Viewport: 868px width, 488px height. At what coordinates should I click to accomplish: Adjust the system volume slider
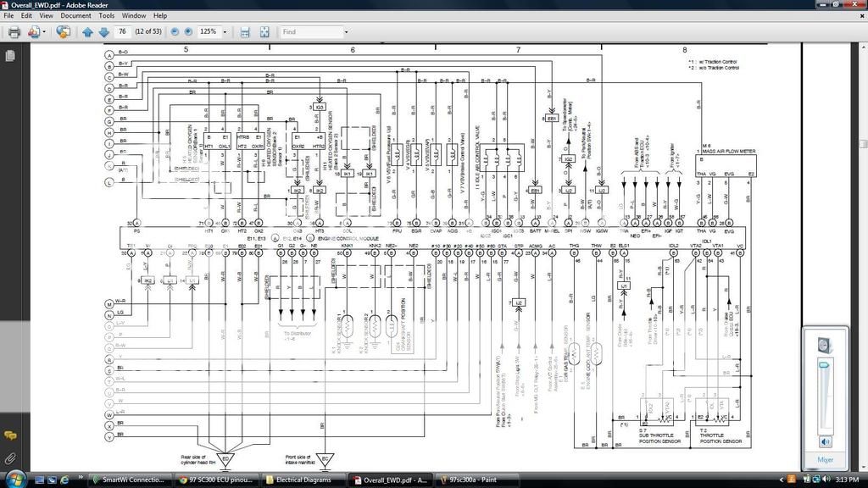coord(824,364)
